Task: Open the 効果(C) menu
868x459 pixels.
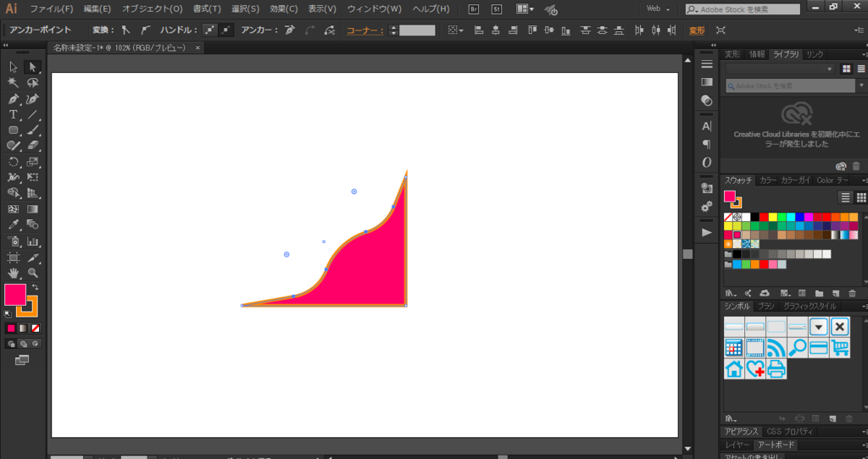Action: pyautogui.click(x=283, y=8)
